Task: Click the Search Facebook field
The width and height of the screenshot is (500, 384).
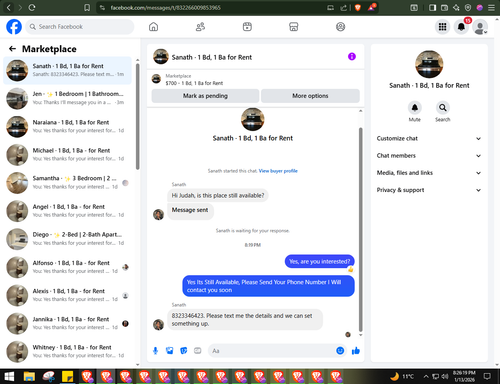Action: (80, 27)
